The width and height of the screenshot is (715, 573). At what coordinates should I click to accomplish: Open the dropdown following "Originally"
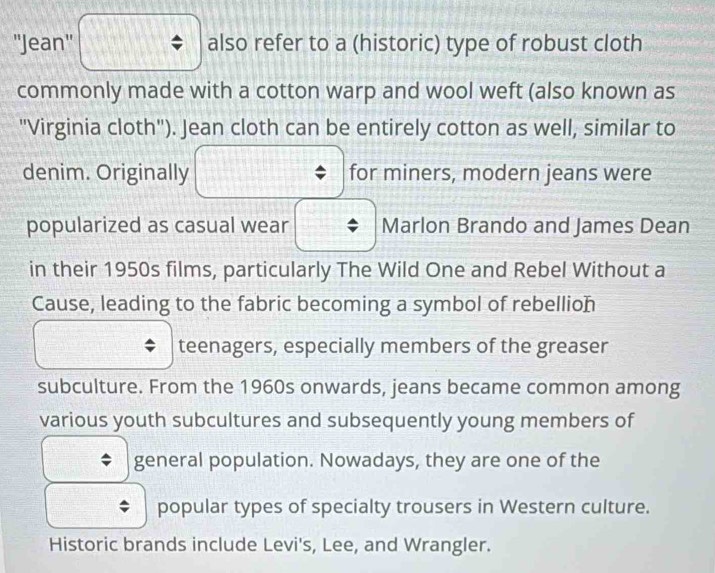pos(270,174)
